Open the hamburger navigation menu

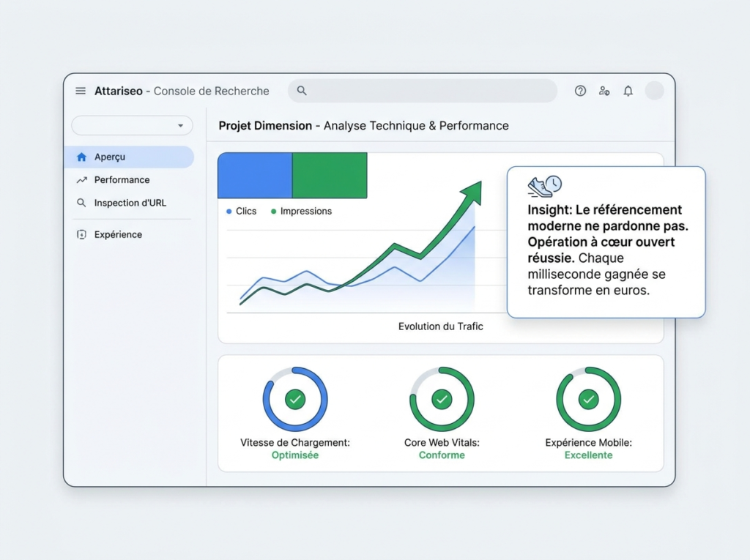click(81, 92)
